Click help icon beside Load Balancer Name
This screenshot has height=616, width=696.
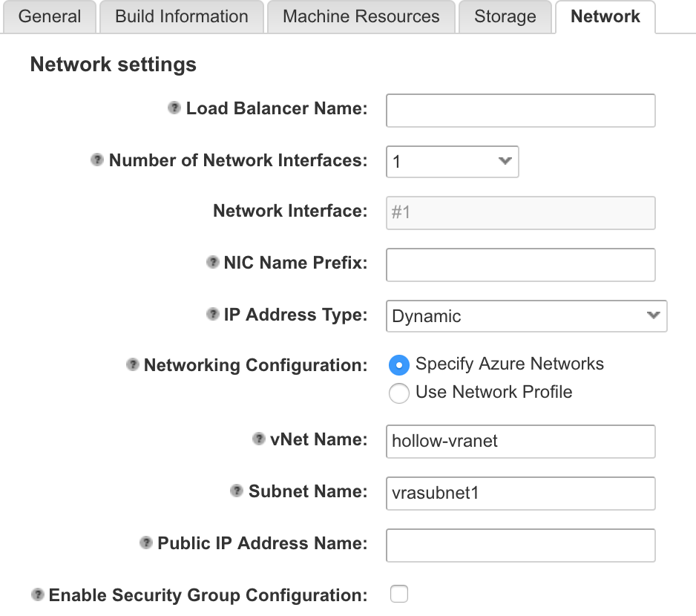[x=174, y=108]
